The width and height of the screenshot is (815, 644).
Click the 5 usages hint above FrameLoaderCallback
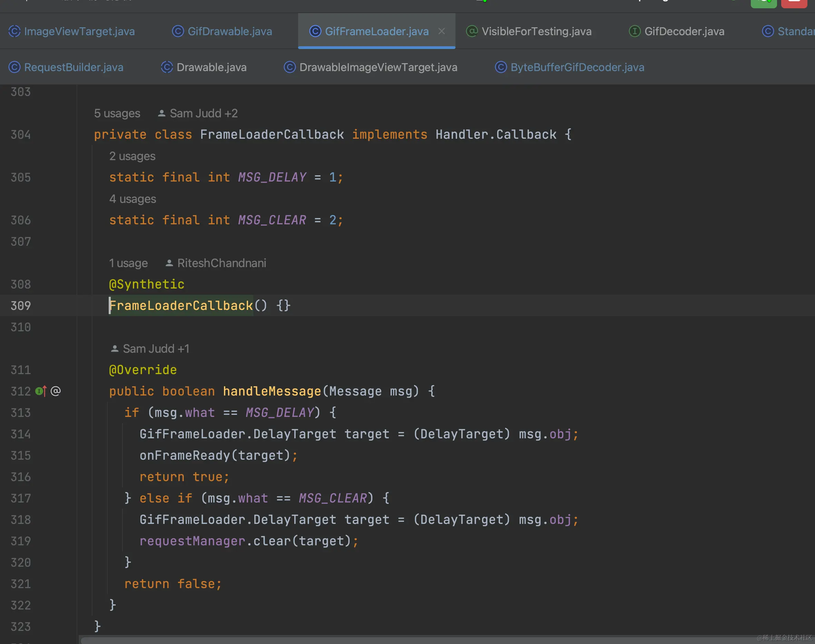coord(117,114)
